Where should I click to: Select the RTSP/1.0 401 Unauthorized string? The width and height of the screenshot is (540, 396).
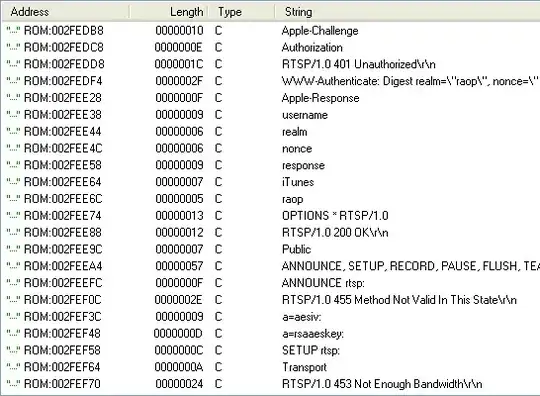pos(359,64)
